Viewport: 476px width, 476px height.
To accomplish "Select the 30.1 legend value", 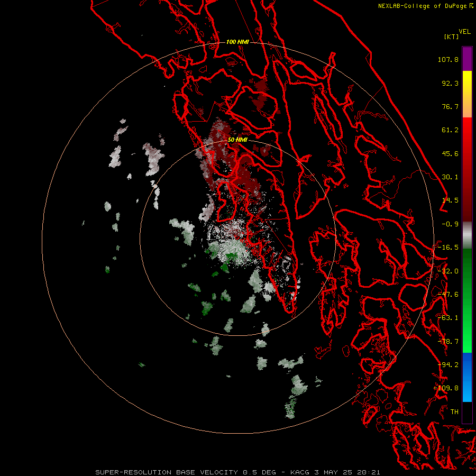I will point(450,177).
